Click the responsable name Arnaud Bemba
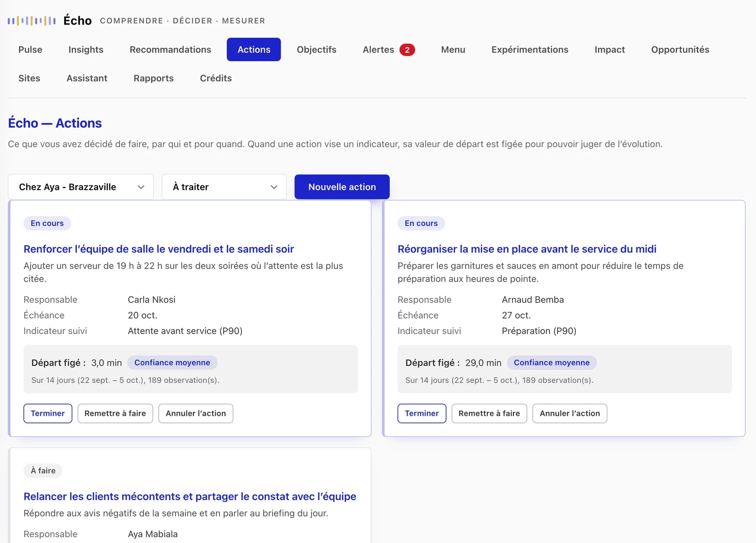 click(x=533, y=300)
